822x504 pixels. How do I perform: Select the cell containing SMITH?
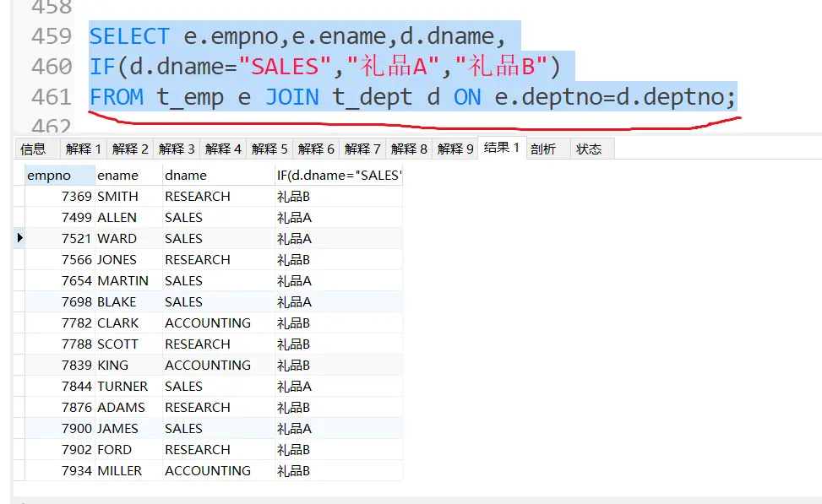coord(117,197)
